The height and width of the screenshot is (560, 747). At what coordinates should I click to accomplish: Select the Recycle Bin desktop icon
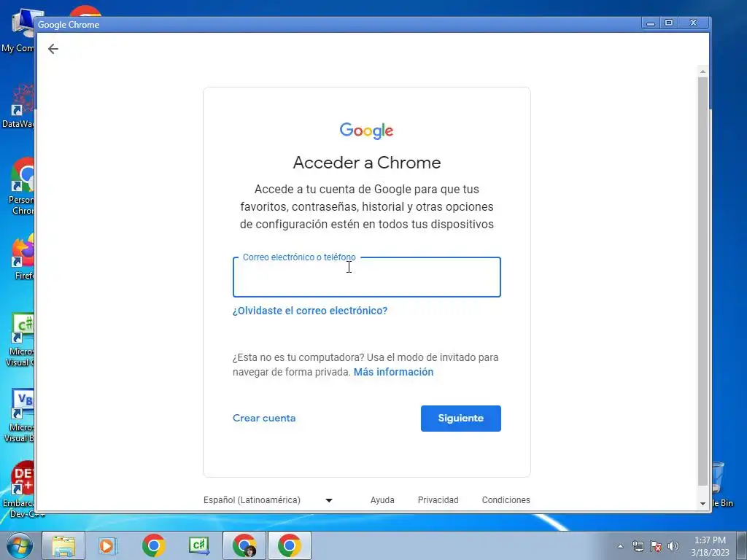click(722, 485)
